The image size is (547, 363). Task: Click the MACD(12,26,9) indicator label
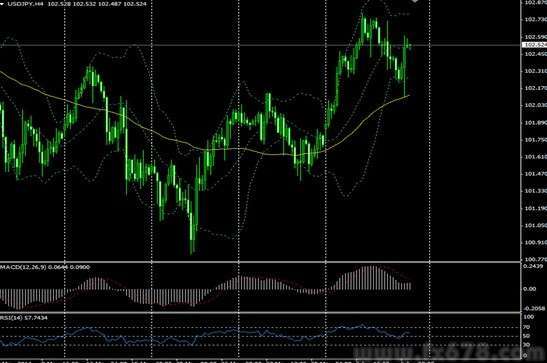point(23,267)
